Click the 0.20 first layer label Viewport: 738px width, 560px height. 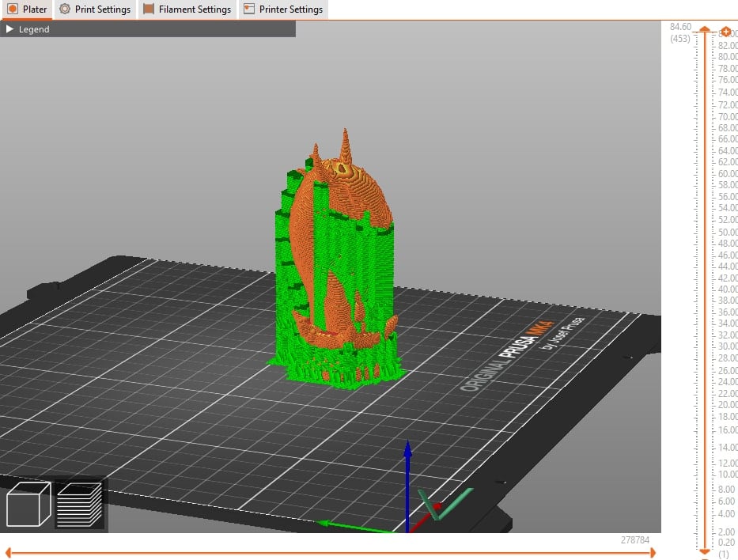(727, 543)
